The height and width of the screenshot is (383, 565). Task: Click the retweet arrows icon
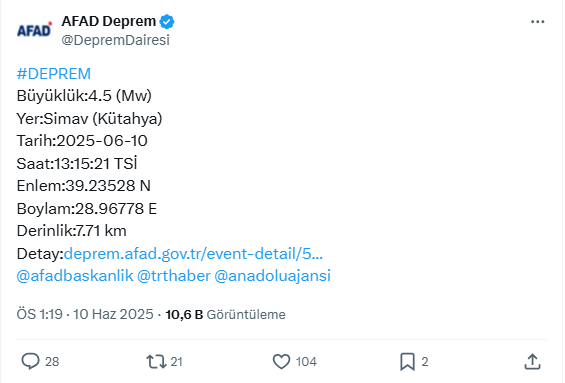click(156, 361)
